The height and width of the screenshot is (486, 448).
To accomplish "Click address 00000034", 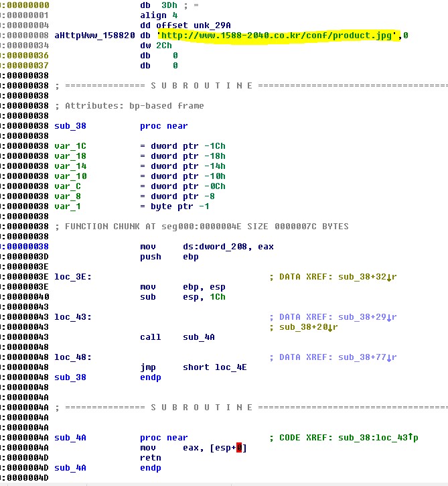I will (x=27, y=46).
